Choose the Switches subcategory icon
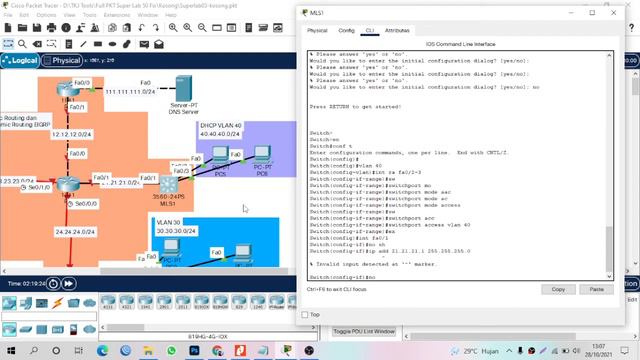 [26, 329]
